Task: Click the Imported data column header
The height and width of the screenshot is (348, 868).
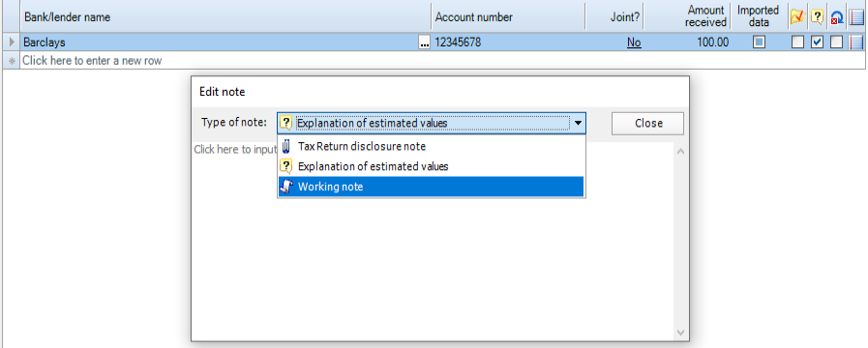Action: 759,17
